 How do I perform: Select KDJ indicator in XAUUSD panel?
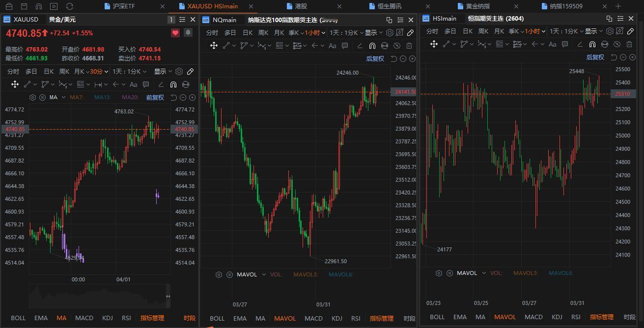tap(107, 318)
